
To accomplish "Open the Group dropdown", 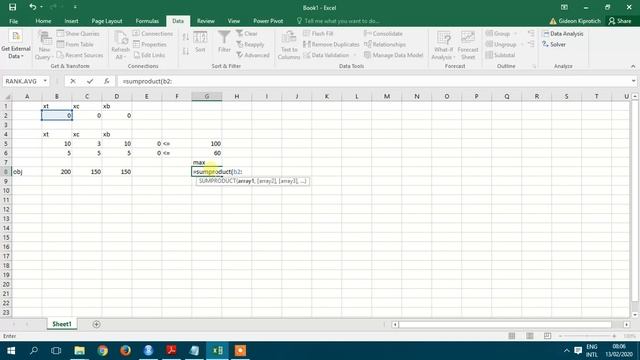I will coord(501,33).
